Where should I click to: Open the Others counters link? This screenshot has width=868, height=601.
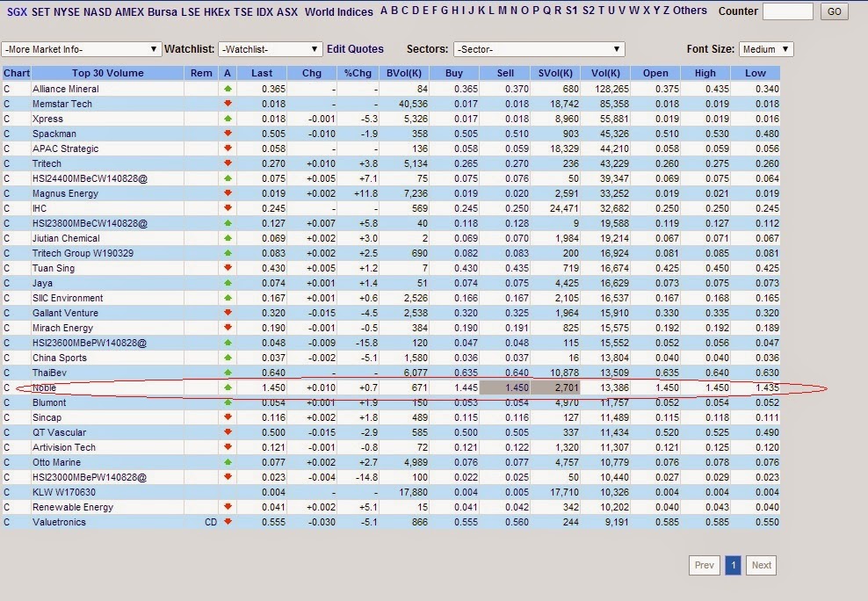click(x=690, y=11)
